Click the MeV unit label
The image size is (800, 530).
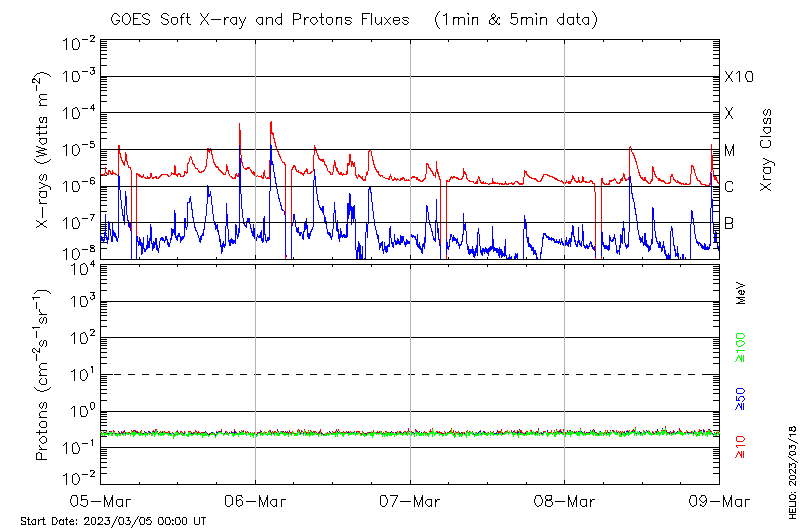tap(741, 290)
